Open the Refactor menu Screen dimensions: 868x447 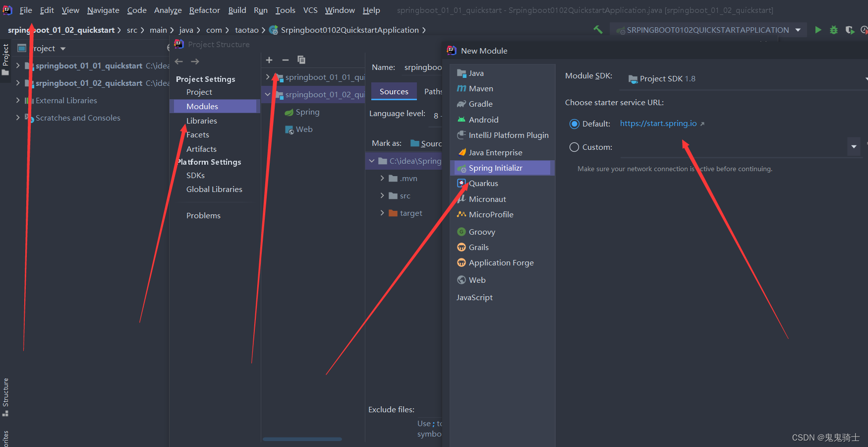204,10
